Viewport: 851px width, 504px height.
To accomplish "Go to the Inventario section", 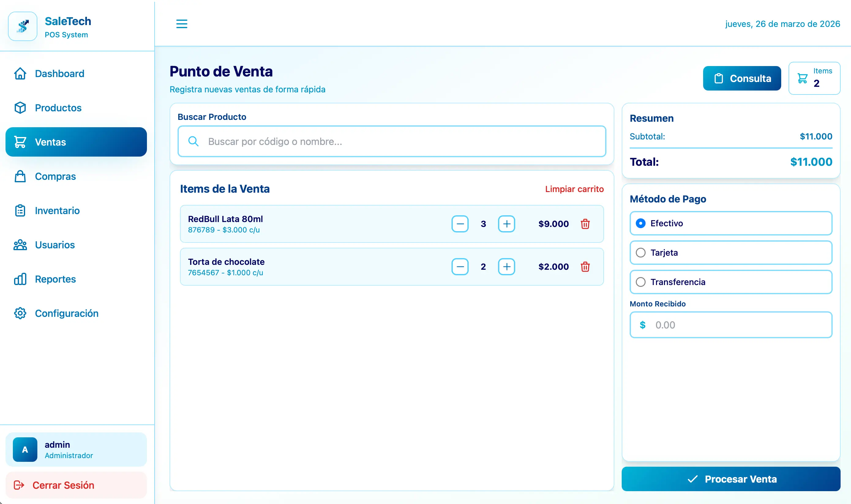I will [57, 211].
